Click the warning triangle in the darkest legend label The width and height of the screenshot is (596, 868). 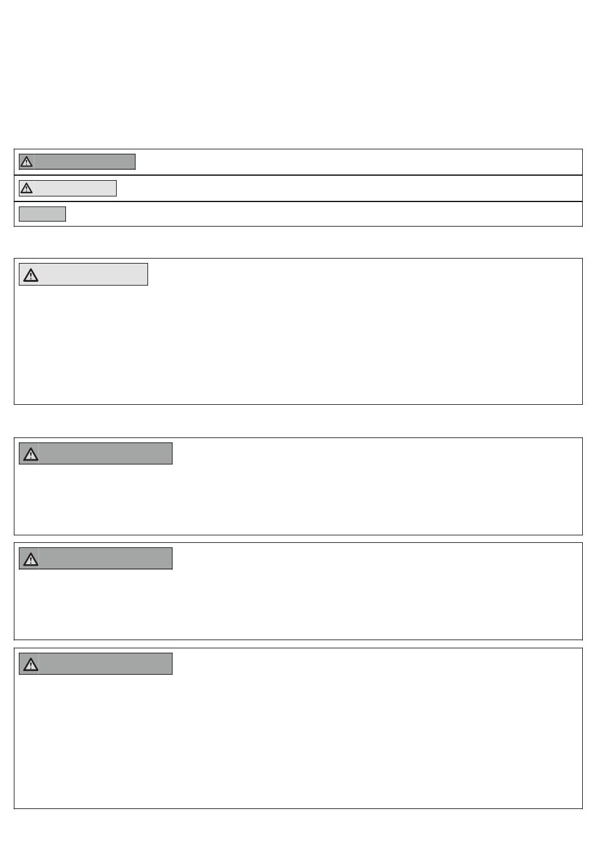(x=26, y=162)
